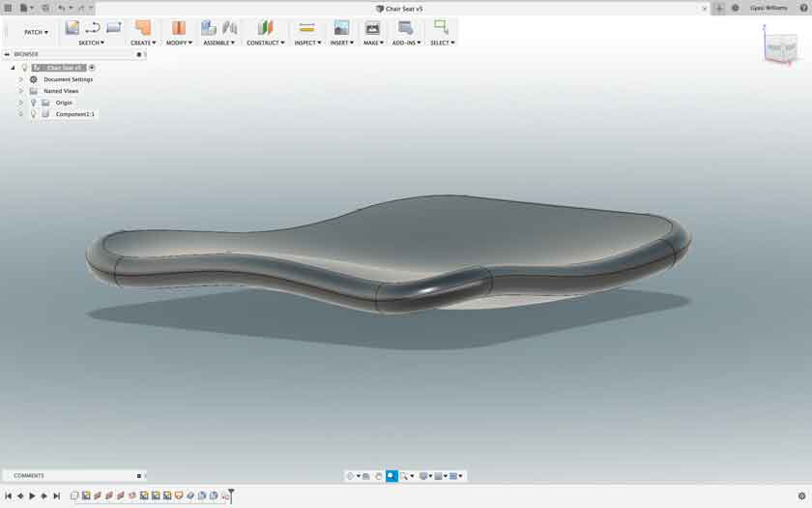Click the Redo arrow icon
Image resolution: width=812 pixels, height=508 pixels.
pos(81,8)
